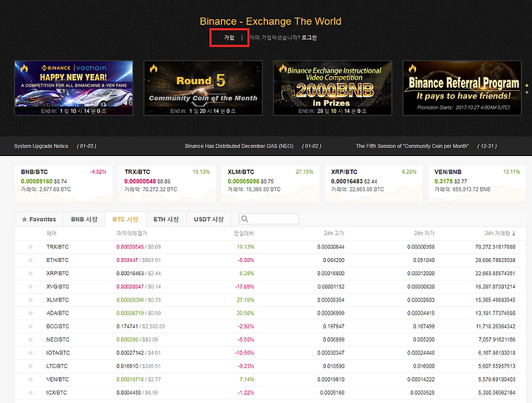Star the XLM/BTC pair as favorite
The width and height of the screenshot is (532, 403).
tap(30, 299)
